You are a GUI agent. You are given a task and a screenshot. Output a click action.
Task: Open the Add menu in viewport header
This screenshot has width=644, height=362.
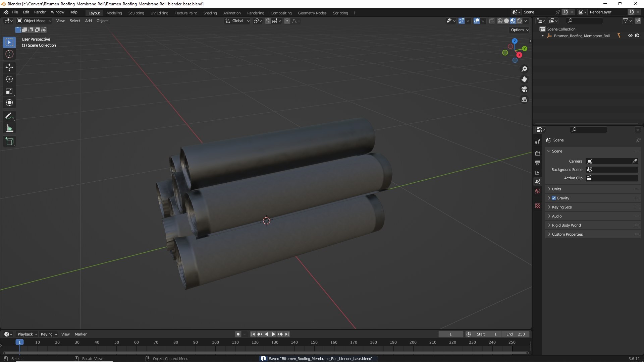(88, 21)
